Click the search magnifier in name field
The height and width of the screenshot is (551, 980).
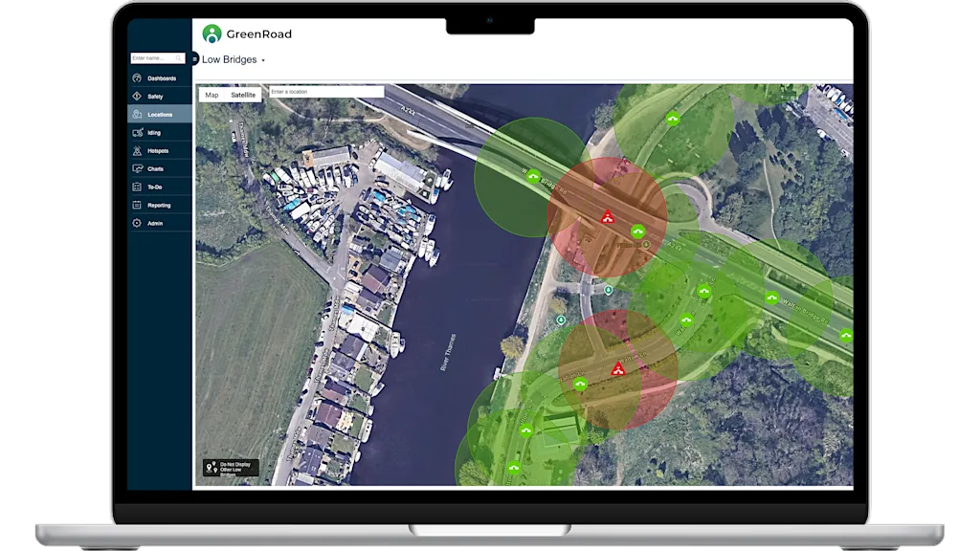tap(179, 58)
